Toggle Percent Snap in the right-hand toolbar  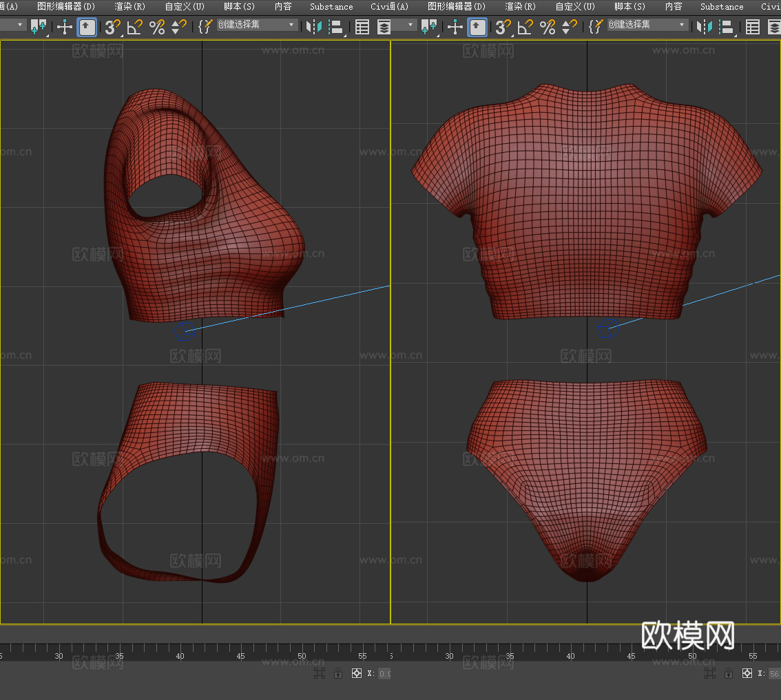click(x=548, y=27)
